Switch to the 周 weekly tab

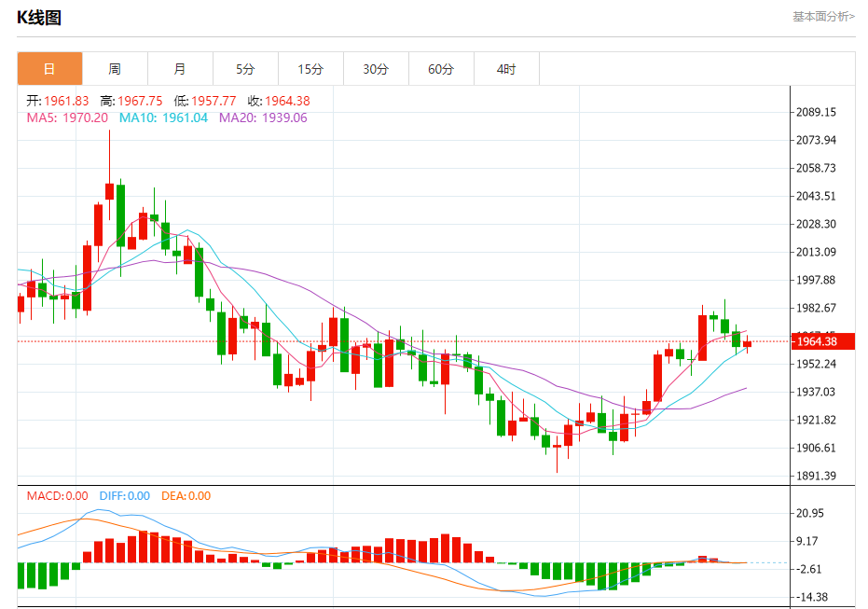(x=116, y=69)
